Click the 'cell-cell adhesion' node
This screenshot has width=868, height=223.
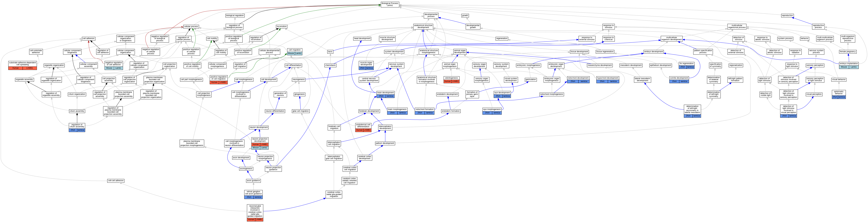116,181
